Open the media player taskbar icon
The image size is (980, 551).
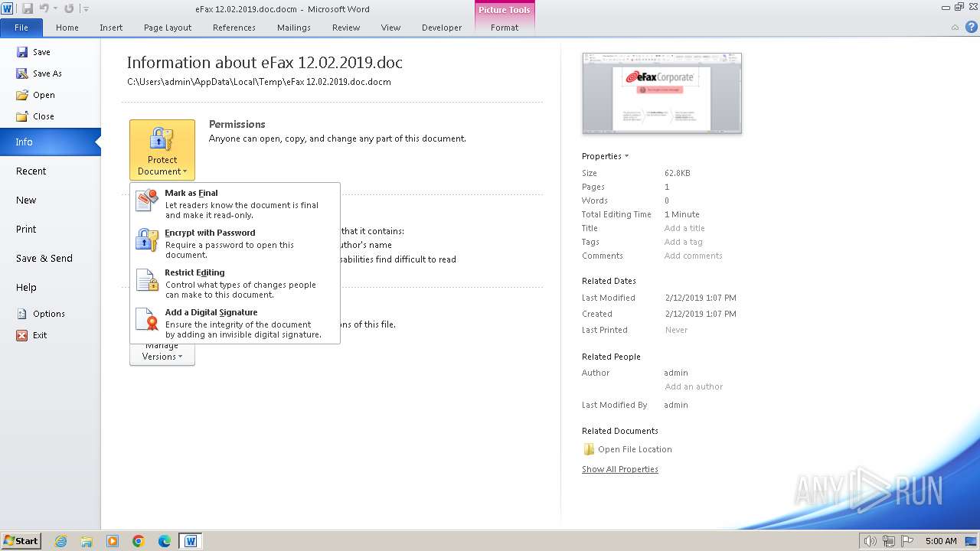pos(113,541)
